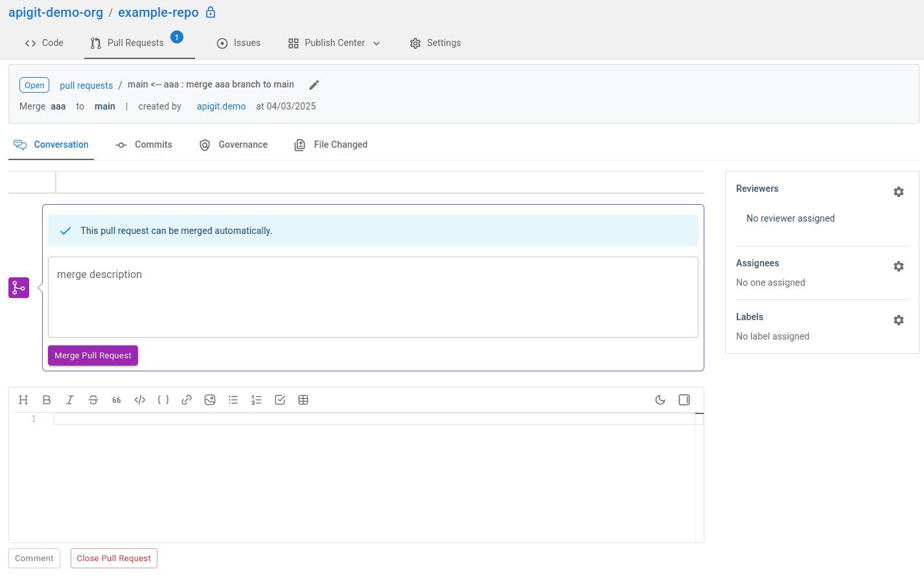The image size is (924, 578).
Task: Click the 'No one assigned' text
Action: click(770, 283)
